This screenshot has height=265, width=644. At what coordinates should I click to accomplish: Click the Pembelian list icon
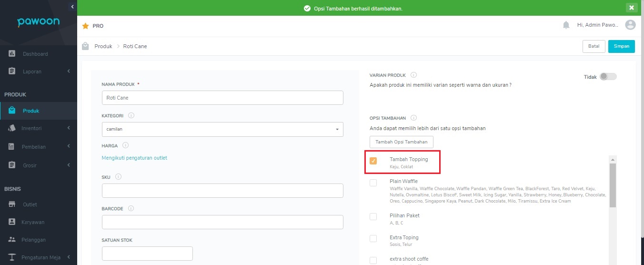(12, 147)
